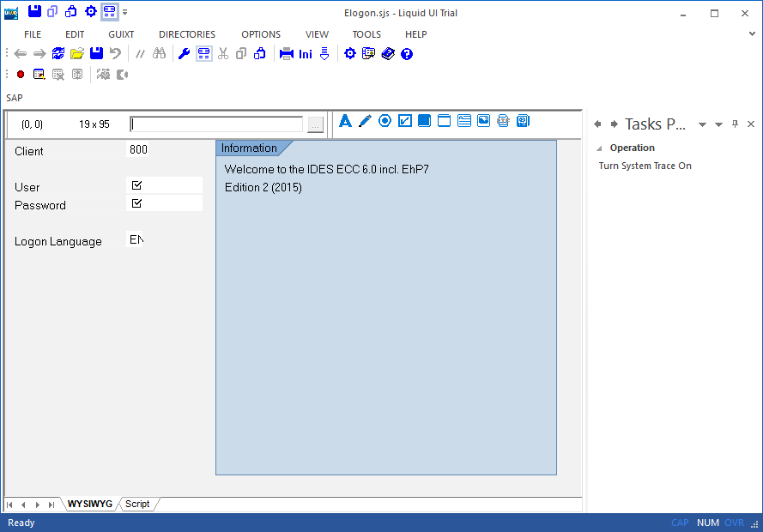Select the Pushbutton tool
The image size is (763, 532).
point(424,121)
